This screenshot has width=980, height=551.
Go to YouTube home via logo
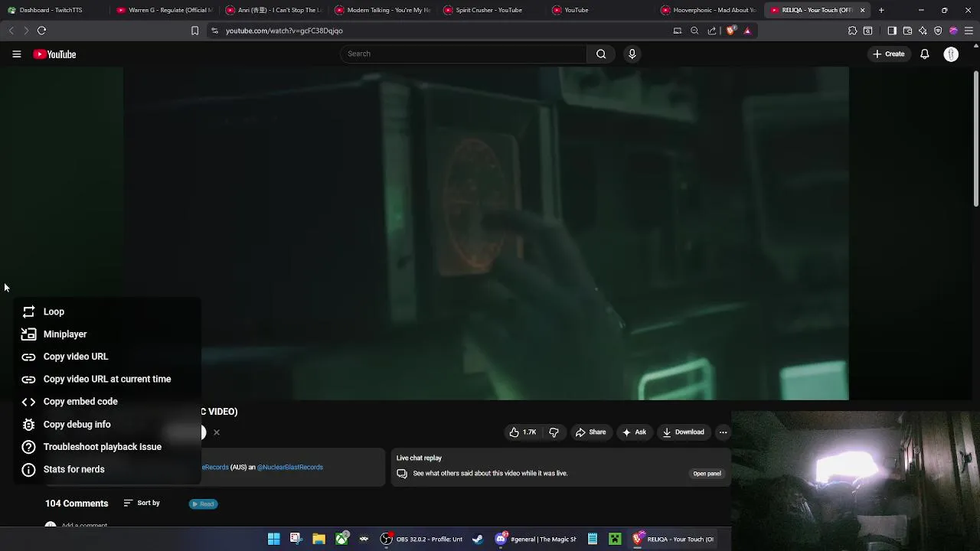[54, 54]
